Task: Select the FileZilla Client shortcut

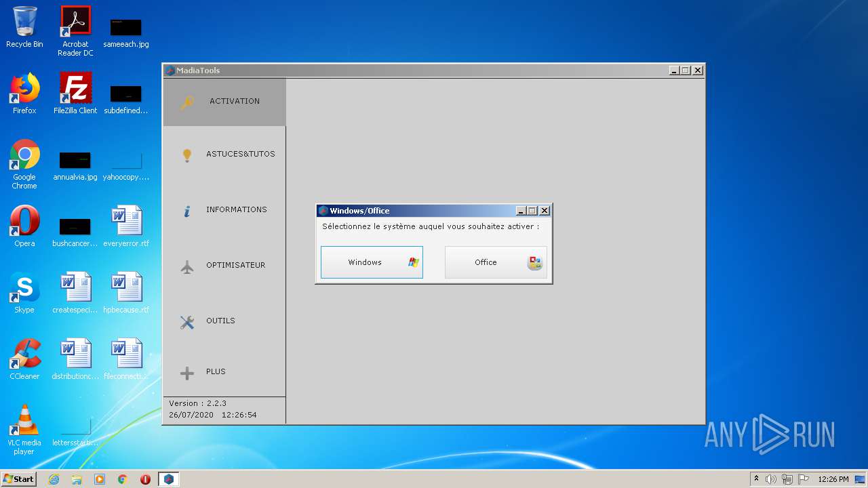Action: click(x=75, y=94)
